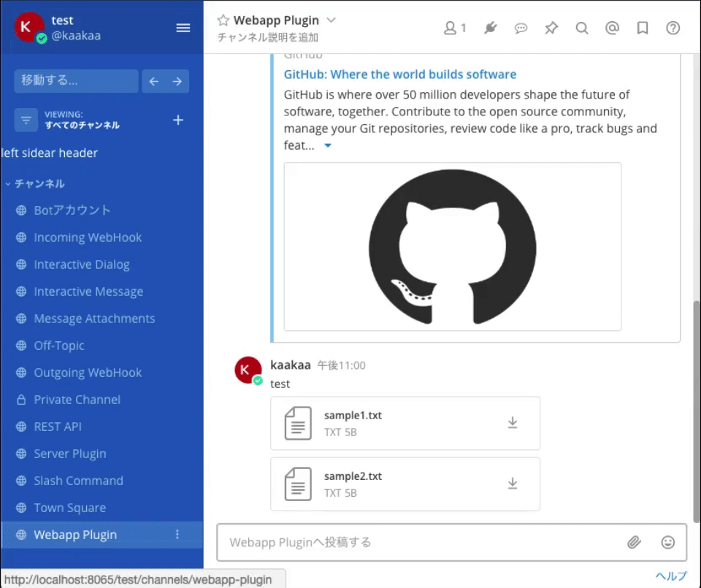Image resolution: width=701 pixels, height=588 pixels.
Task: Open the Private Channel
Action: click(x=102, y=400)
